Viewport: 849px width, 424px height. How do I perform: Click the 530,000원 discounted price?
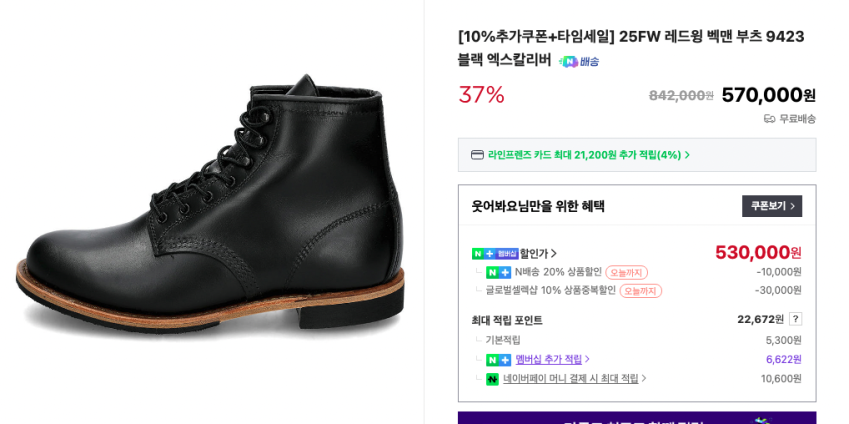[757, 253]
